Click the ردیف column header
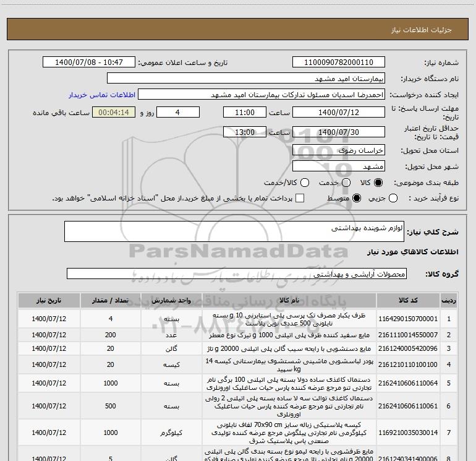This screenshot has height=461, width=476. (449, 301)
